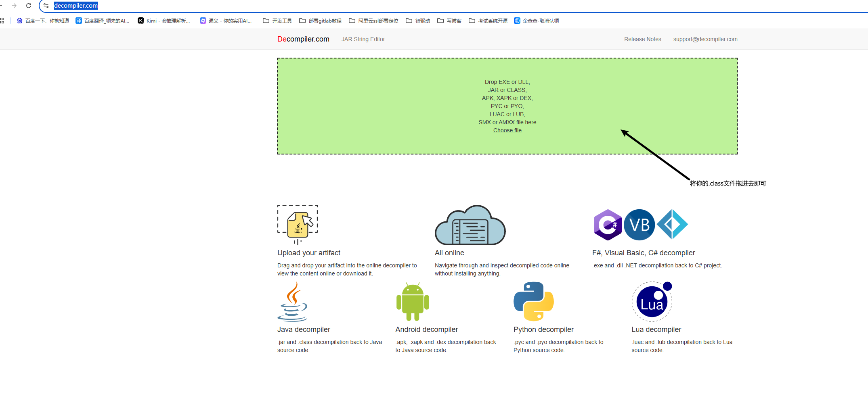This screenshot has height=417, width=868.
Task: Expand the 阿里云ssl部署定位 bookmark folder
Action: click(373, 21)
